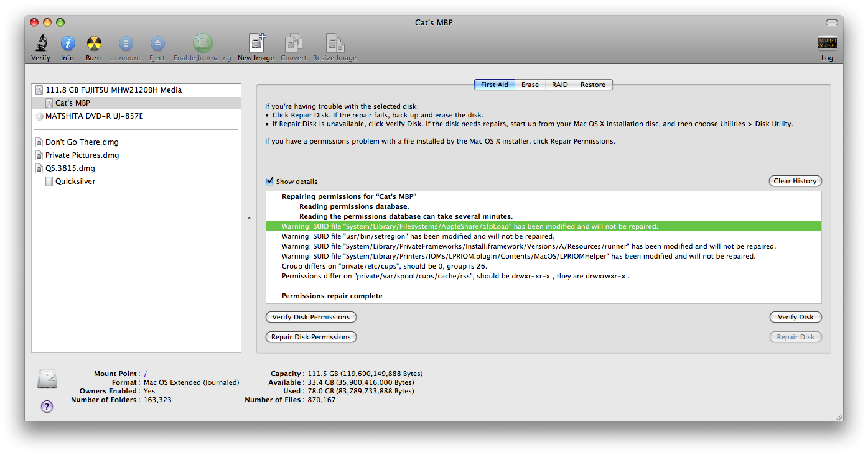868x455 pixels.
Task: Uncheck the Show details checkbox
Action: pyautogui.click(x=269, y=181)
